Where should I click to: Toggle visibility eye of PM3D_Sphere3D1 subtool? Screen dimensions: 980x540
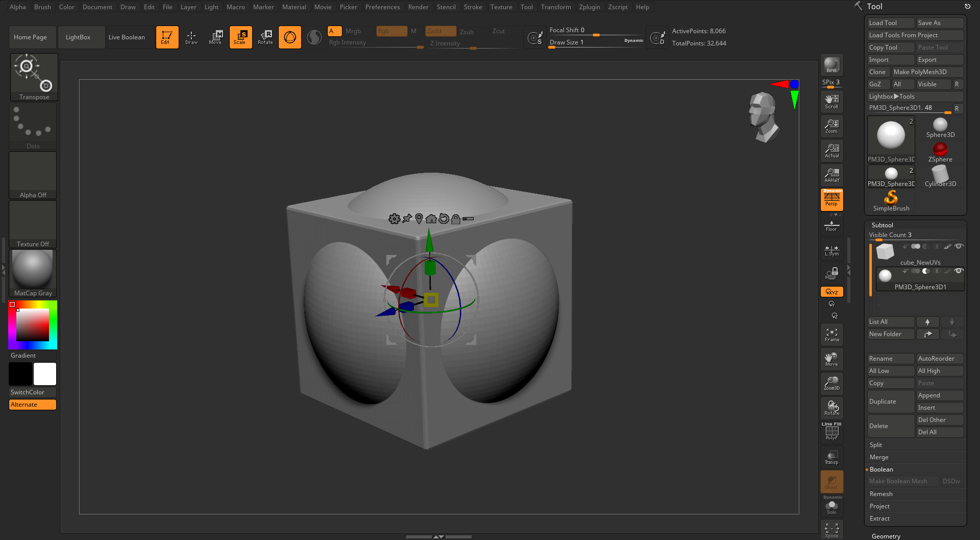[959, 271]
